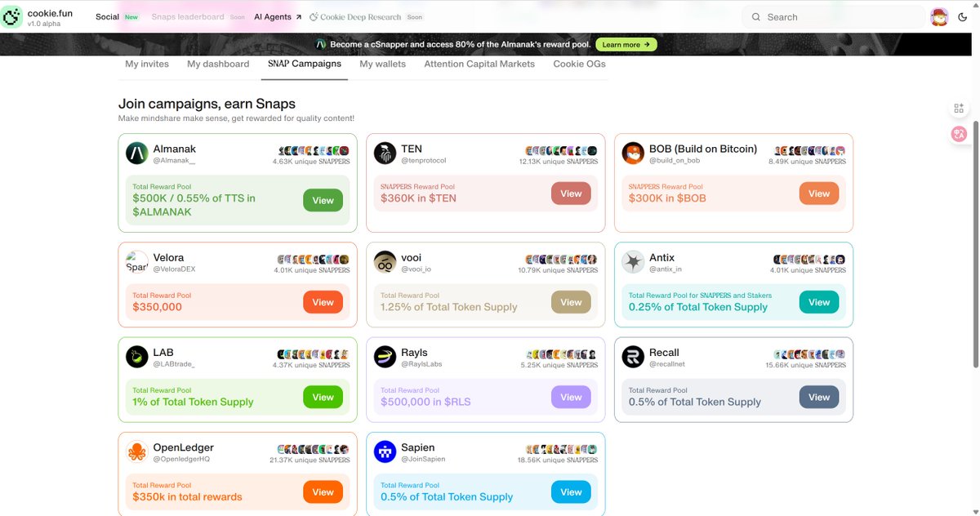Screen dimensions: 980x516
Task: Open AI Agents external link
Action: tap(278, 17)
